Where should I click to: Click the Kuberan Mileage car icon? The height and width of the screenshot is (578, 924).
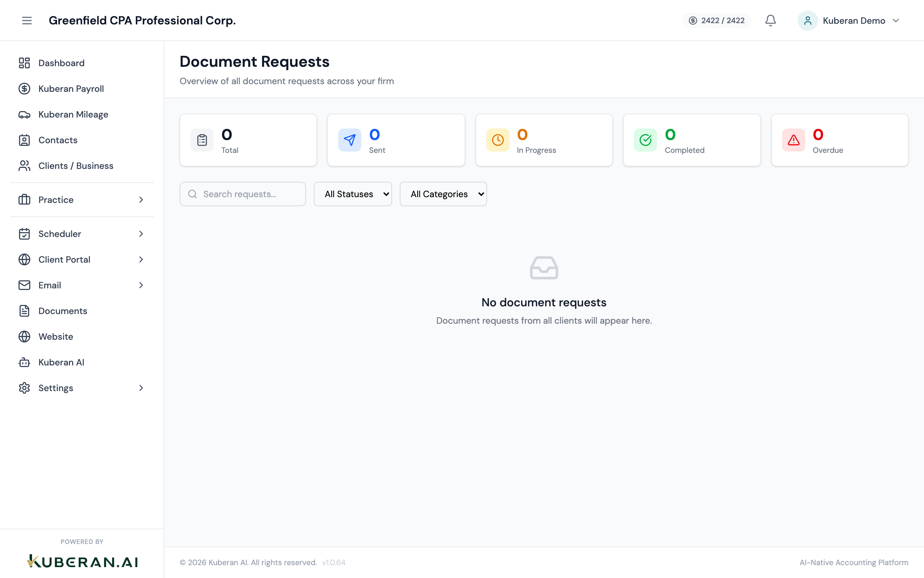(x=24, y=114)
